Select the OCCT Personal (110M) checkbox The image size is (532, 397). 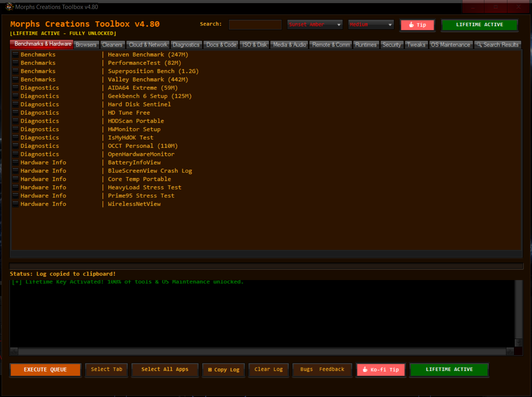pos(16,146)
